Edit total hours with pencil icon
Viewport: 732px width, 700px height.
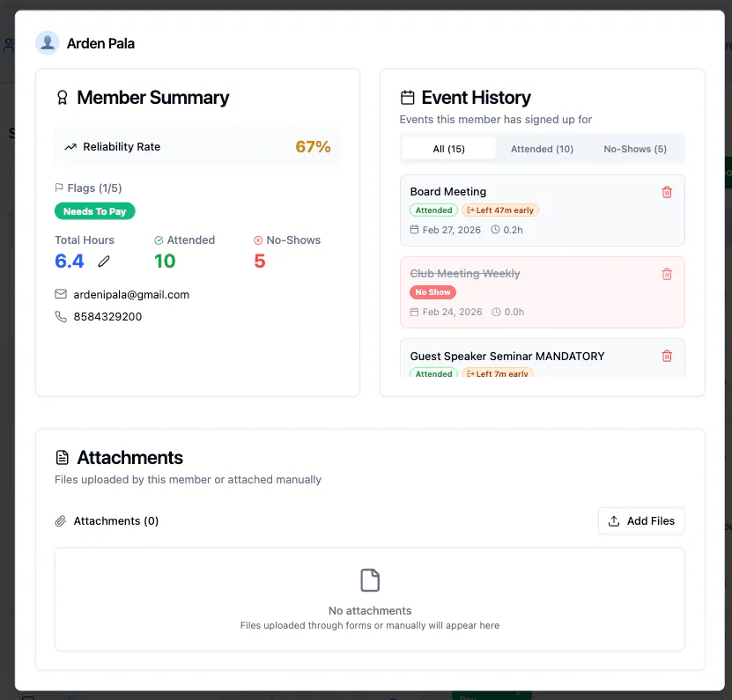pos(104,262)
